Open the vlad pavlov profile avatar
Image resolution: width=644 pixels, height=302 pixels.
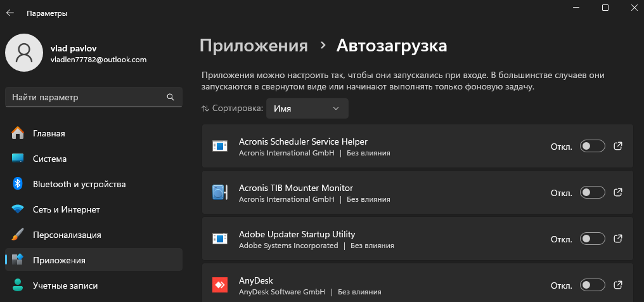coord(24,53)
